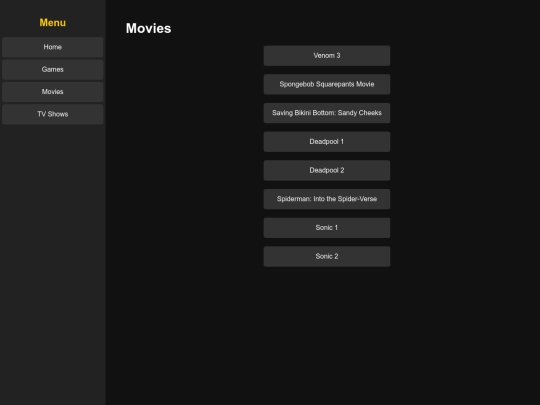Select the Sonic 1 movie
The height and width of the screenshot is (405, 540).
327,228
